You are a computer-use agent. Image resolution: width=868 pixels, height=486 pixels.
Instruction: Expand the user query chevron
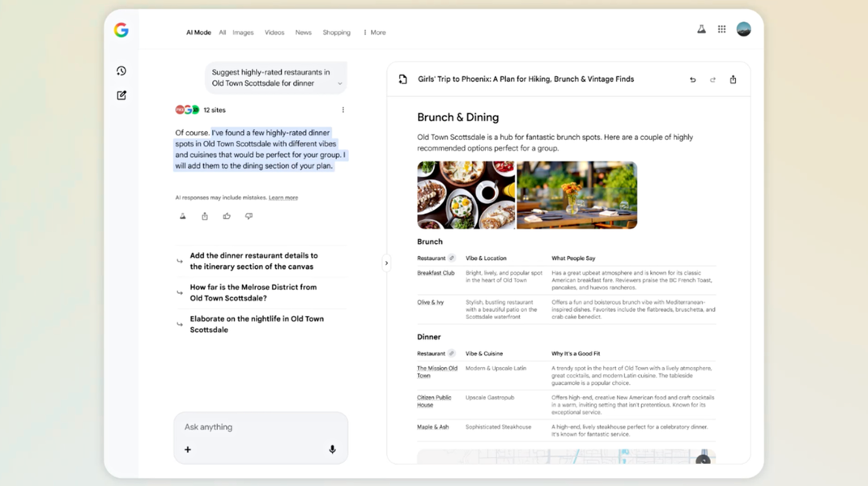pos(339,83)
